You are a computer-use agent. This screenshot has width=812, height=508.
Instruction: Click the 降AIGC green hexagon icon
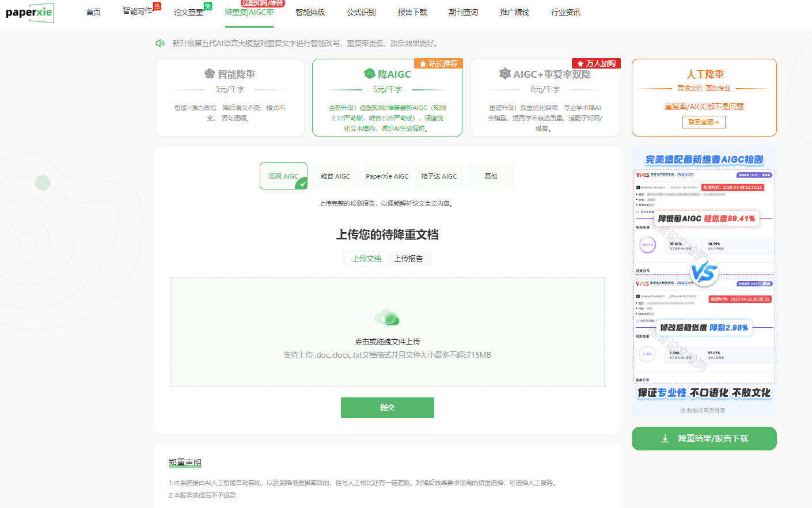click(370, 74)
